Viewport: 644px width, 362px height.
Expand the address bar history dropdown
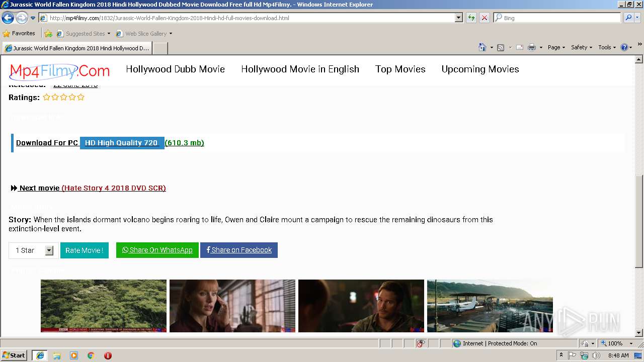pyautogui.click(x=458, y=18)
